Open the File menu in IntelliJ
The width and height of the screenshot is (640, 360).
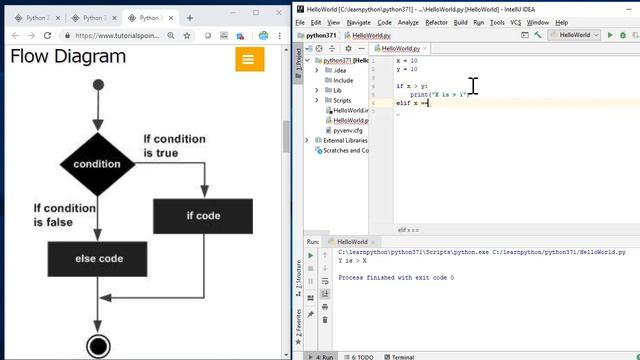tap(300, 22)
